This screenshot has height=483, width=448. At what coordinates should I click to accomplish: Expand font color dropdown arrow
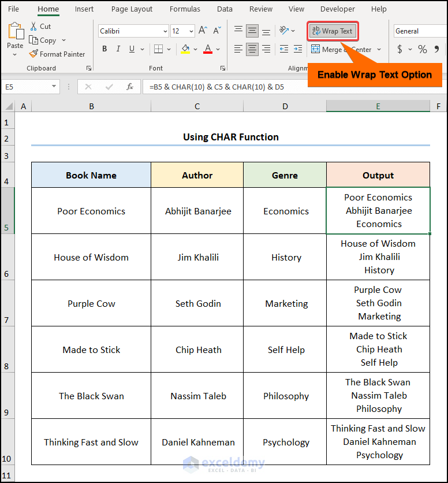point(218,49)
